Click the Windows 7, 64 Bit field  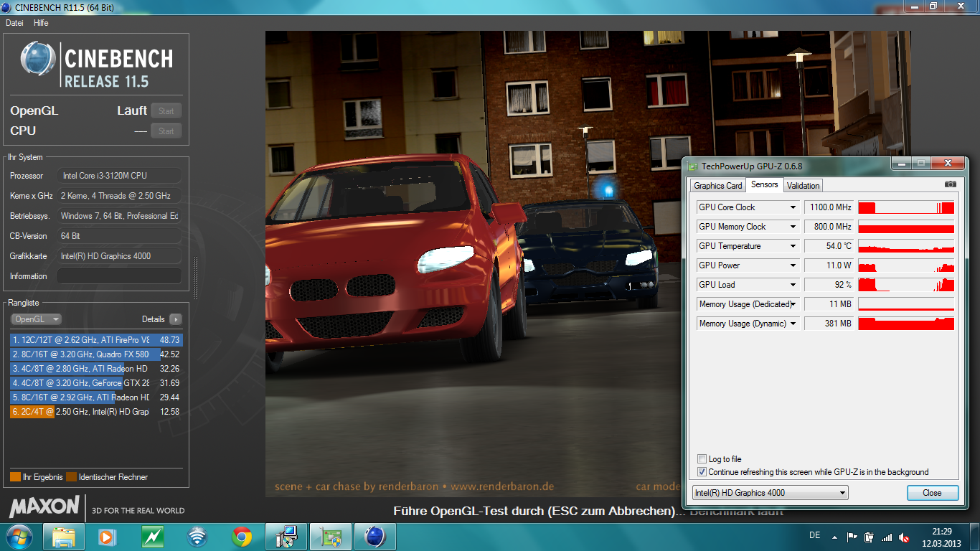tap(119, 216)
